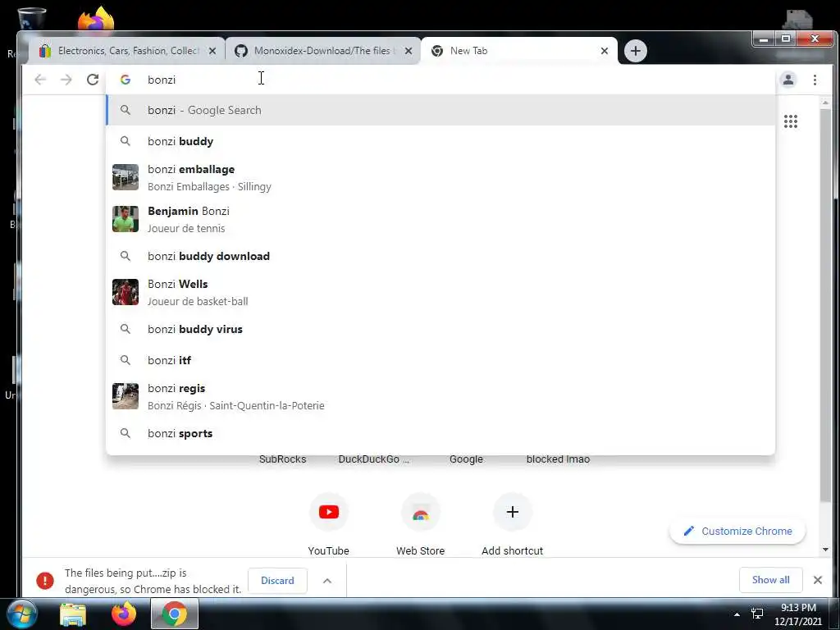Open the YouTube shortcut icon
840x630 pixels.
coord(328,512)
